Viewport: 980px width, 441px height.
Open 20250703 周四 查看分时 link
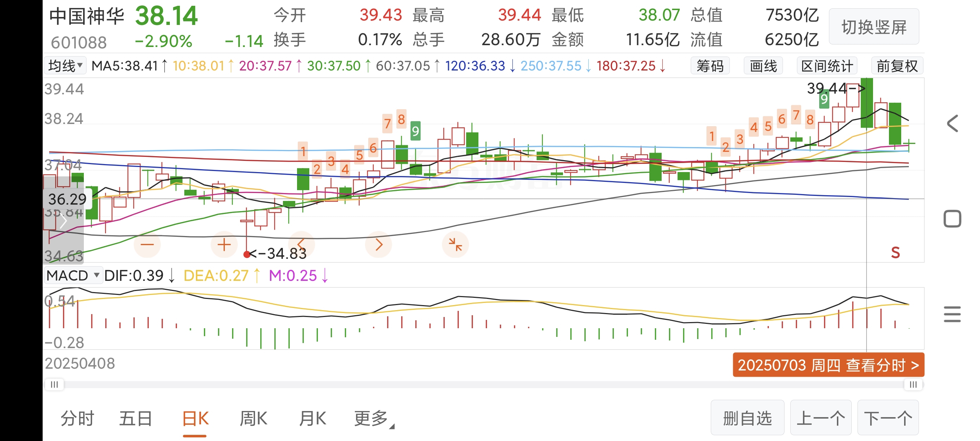(x=829, y=365)
